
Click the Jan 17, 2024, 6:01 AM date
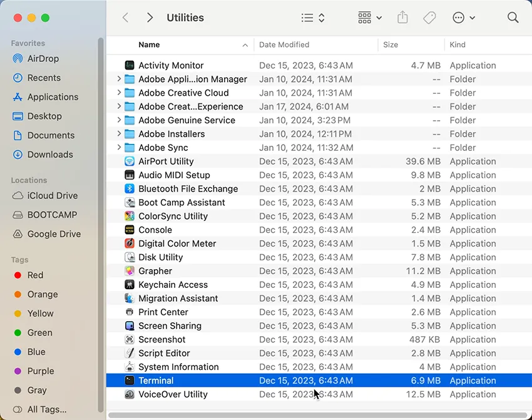pos(304,106)
